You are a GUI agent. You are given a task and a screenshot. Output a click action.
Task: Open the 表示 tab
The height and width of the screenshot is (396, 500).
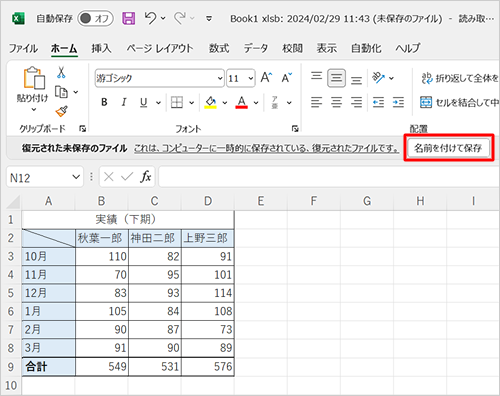[x=327, y=48]
